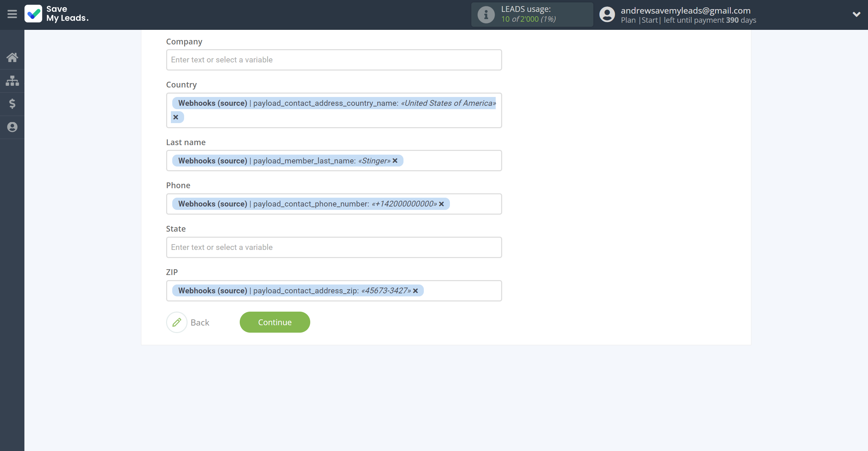Open the billing dollar sidebar icon
The width and height of the screenshot is (868, 451).
[12, 104]
